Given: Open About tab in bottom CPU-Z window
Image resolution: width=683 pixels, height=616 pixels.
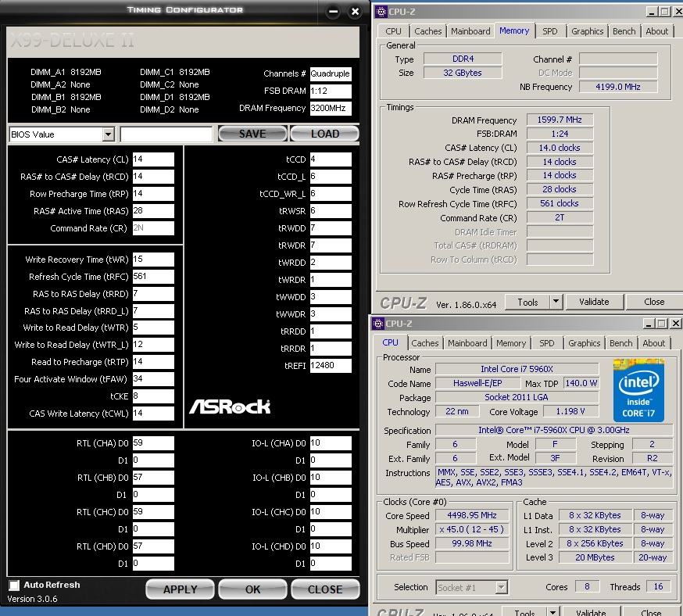Looking at the screenshot, I should click(x=653, y=343).
